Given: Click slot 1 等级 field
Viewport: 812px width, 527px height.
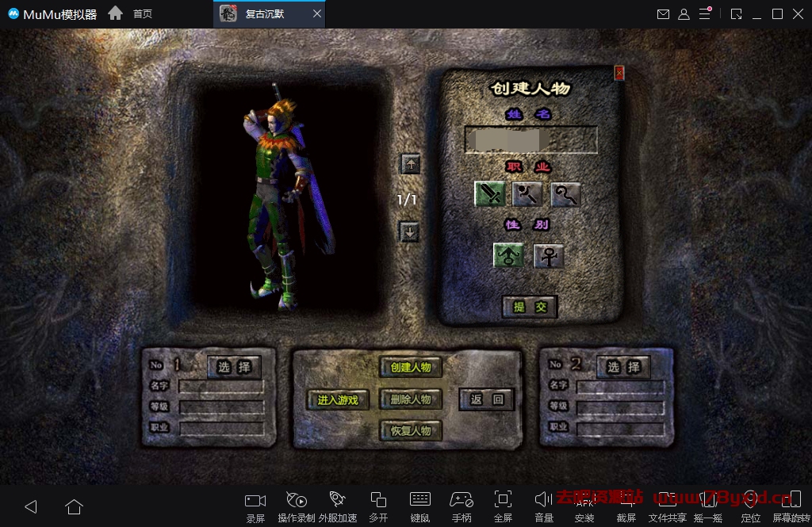Looking at the screenshot, I should point(221,407).
